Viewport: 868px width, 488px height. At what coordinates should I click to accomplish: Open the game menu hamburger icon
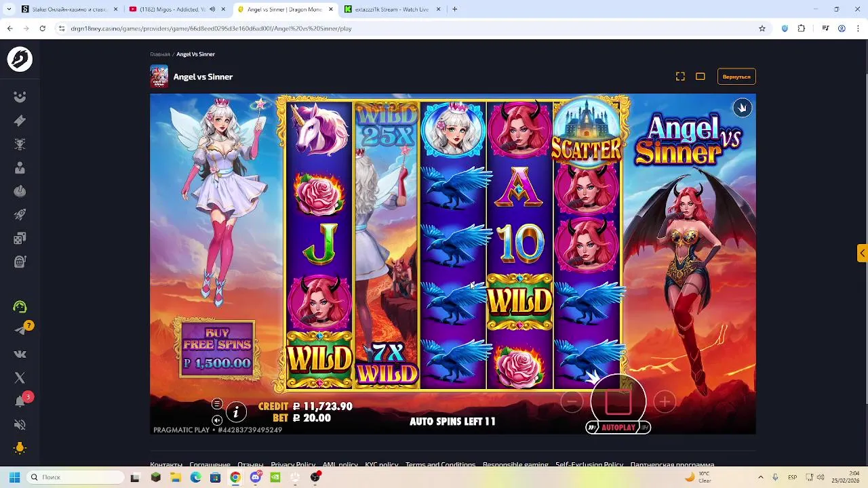point(217,404)
